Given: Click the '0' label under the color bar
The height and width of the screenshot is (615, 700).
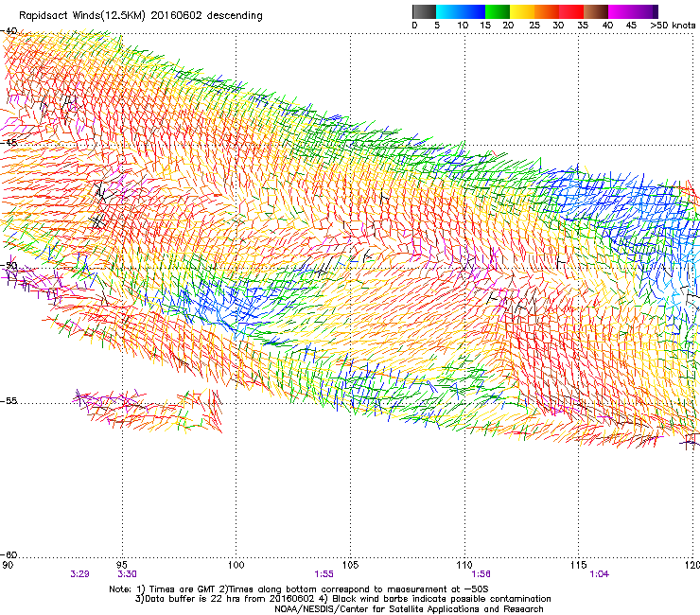Looking at the screenshot, I should pyautogui.click(x=414, y=26).
